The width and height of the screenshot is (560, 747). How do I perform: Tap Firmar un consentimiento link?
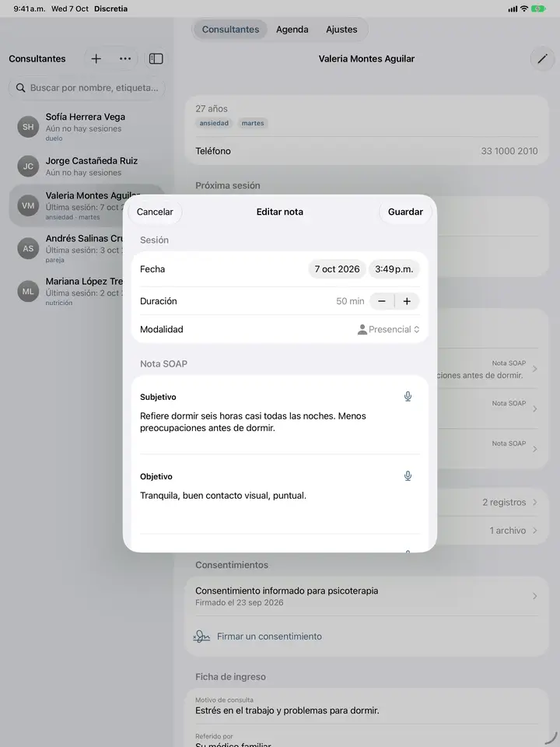270,637
